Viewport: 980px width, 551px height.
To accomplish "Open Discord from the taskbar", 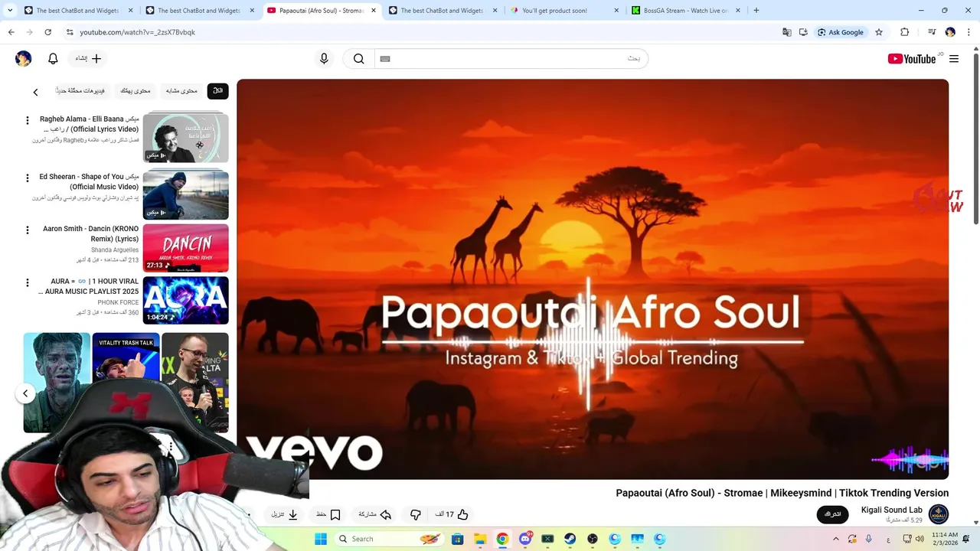I will [525, 539].
